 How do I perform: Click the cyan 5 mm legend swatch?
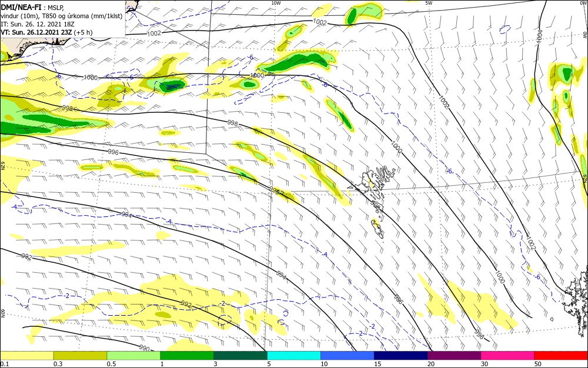pos(293,356)
